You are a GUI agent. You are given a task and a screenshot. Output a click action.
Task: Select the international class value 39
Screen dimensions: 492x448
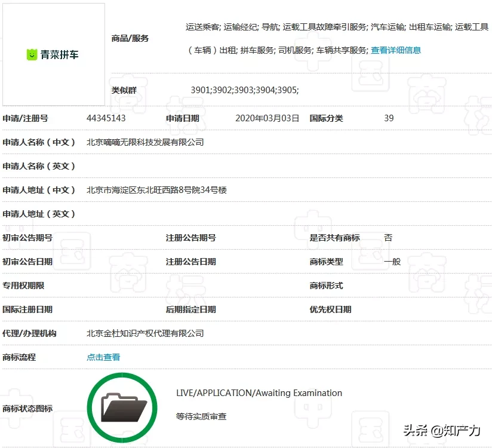(x=389, y=118)
